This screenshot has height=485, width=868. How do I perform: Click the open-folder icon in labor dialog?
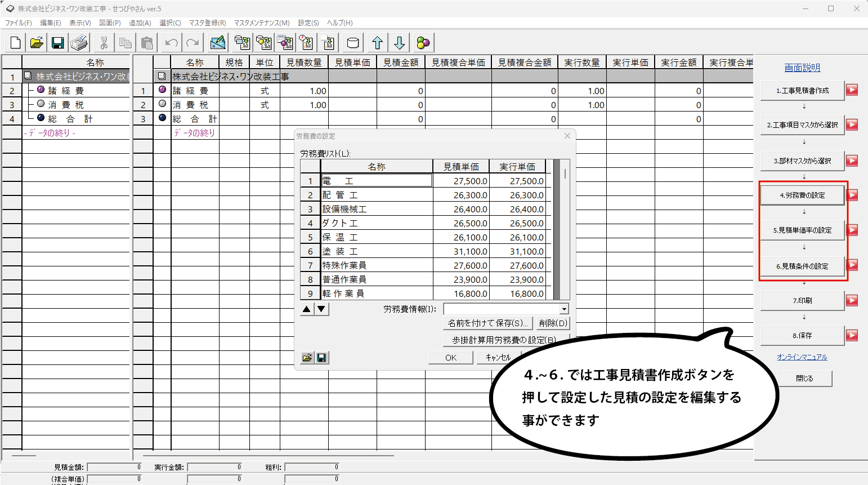tap(307, 358)
